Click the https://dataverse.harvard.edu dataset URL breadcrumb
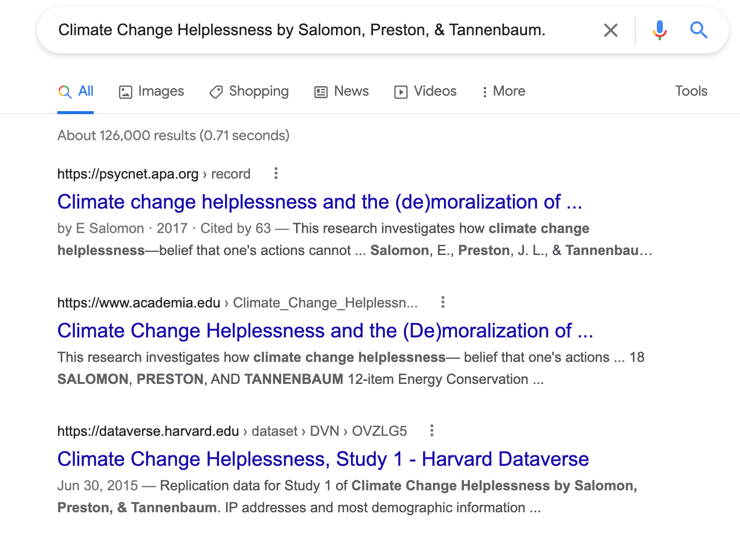Screen dimensions: 740x535 pyautogui.click(x=232, y=431)
